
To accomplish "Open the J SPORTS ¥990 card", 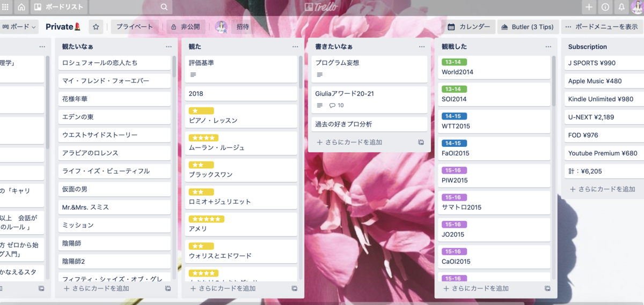I will pos(604,63).
